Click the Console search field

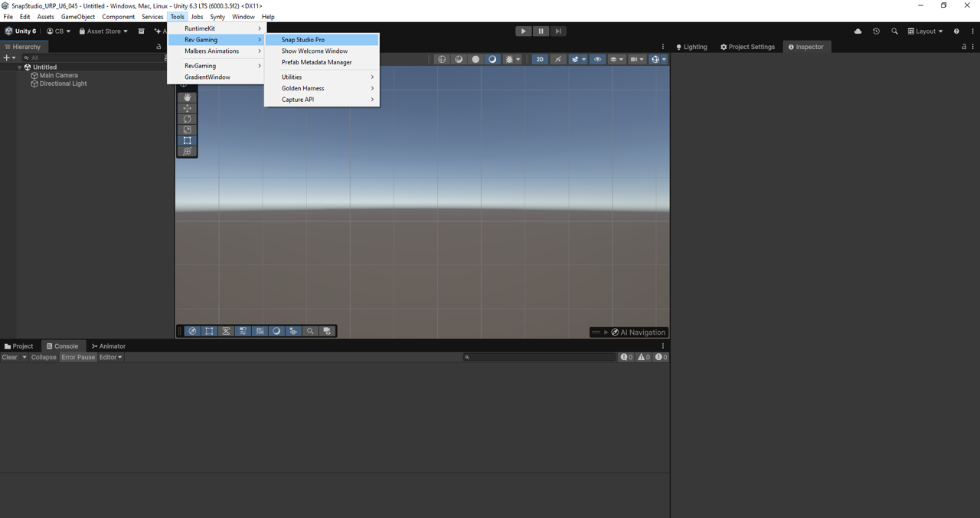tap(539, 357)
